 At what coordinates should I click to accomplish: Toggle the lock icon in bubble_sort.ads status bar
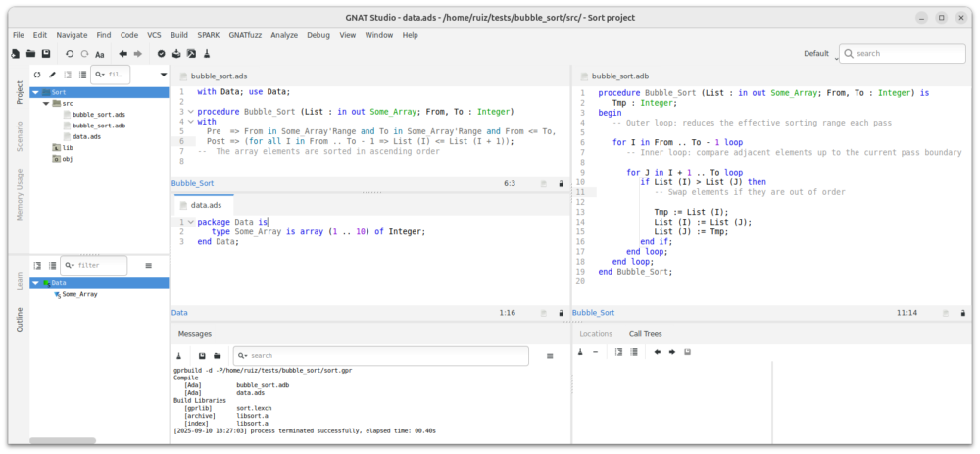(x=561, y=183)
